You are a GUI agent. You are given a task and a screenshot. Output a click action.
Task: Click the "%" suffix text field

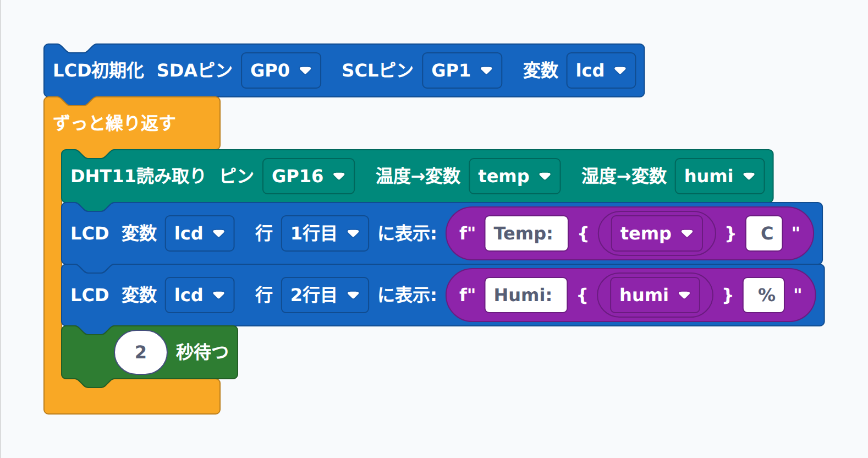(x=763, y=295)
